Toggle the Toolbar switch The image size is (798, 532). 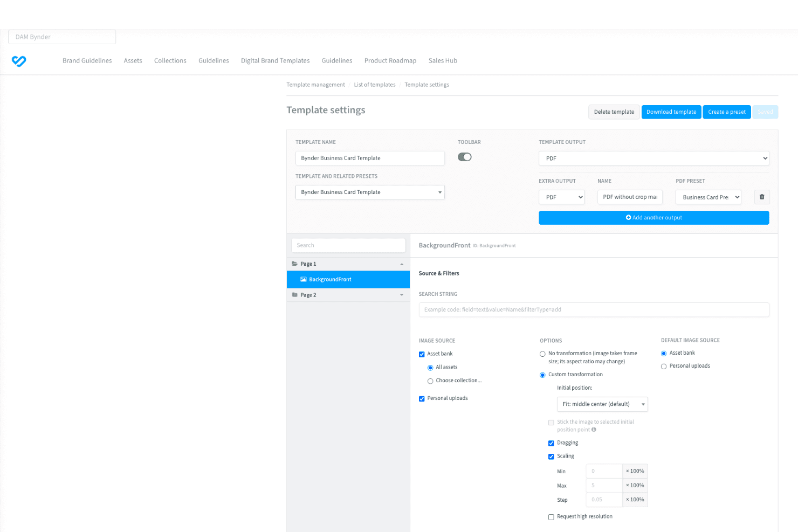tap(465, 157)
